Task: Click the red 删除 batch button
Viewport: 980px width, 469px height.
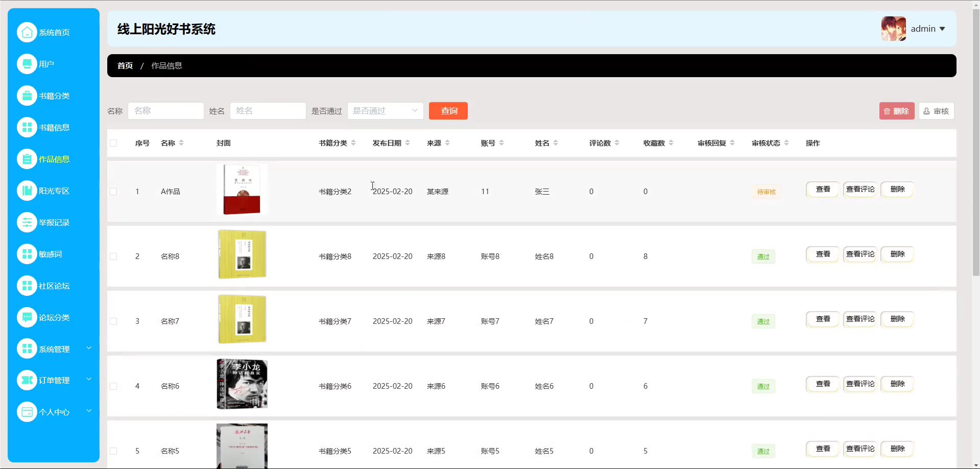Action: tap(897, 111)
